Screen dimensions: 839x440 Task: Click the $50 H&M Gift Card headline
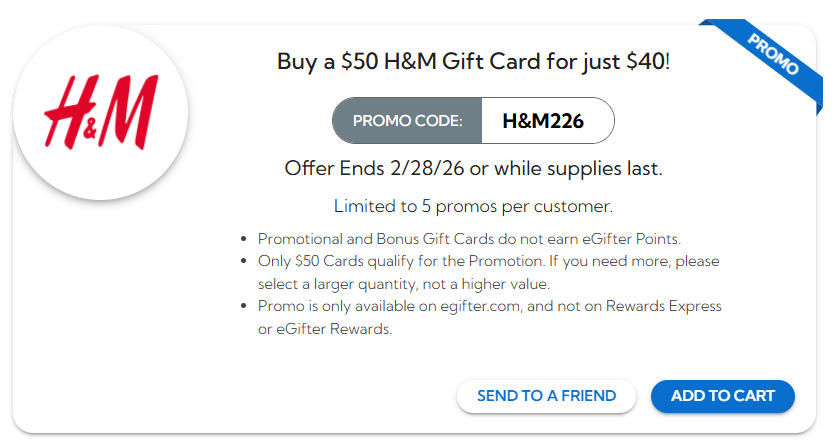[x=473, y=61]
